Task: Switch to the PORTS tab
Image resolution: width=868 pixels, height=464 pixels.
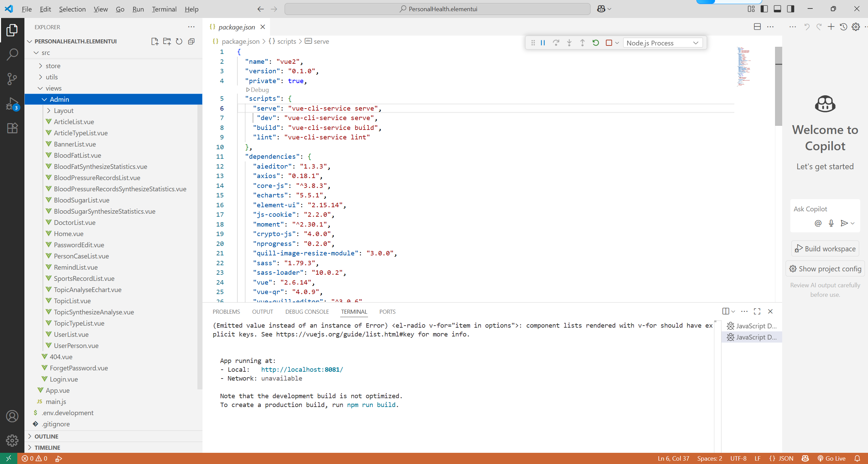Action: 387,312
